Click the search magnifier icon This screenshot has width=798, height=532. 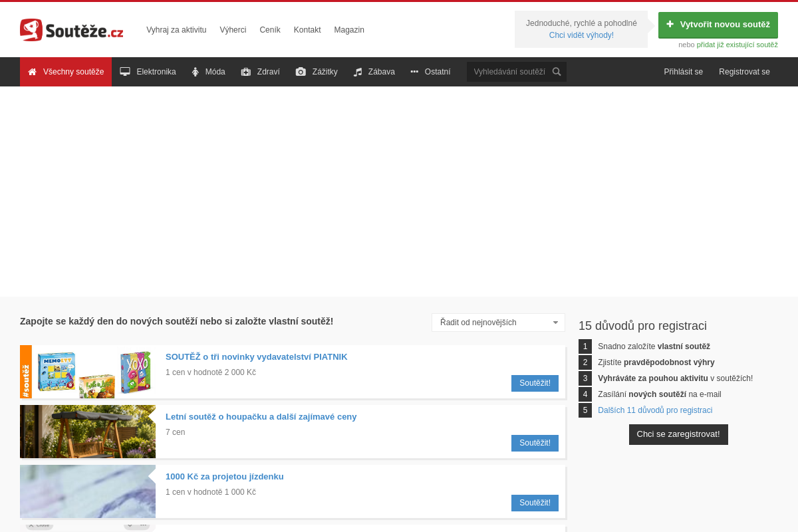click(557, 72)
